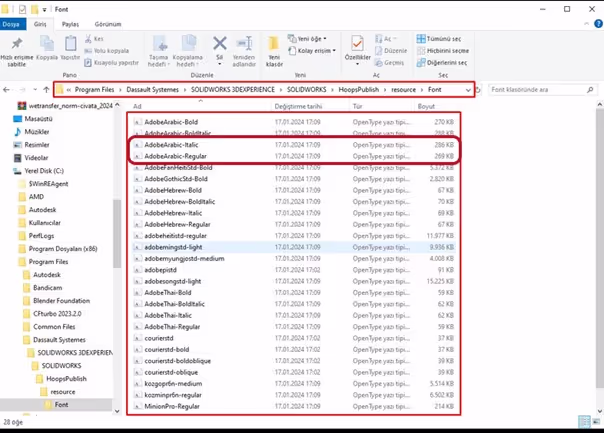604x433 pixels.
Task: Open the Kopyalama hedefi button
Action: pos(188,50)
